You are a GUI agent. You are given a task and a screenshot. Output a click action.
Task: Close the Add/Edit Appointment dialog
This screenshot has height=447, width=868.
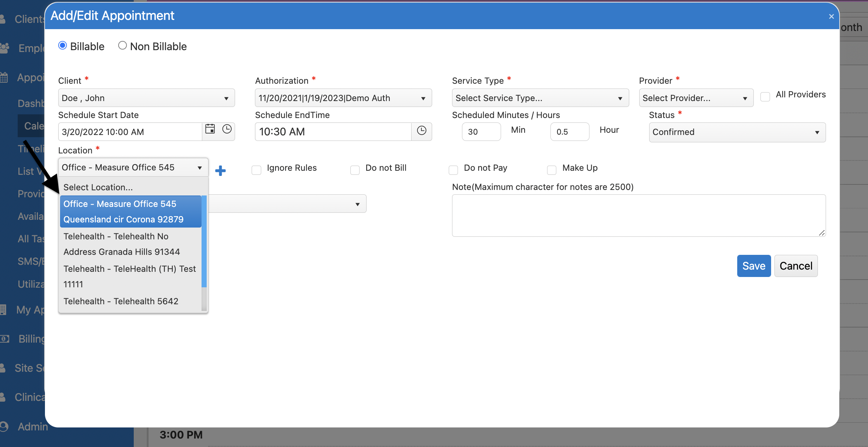click(831, 17)
